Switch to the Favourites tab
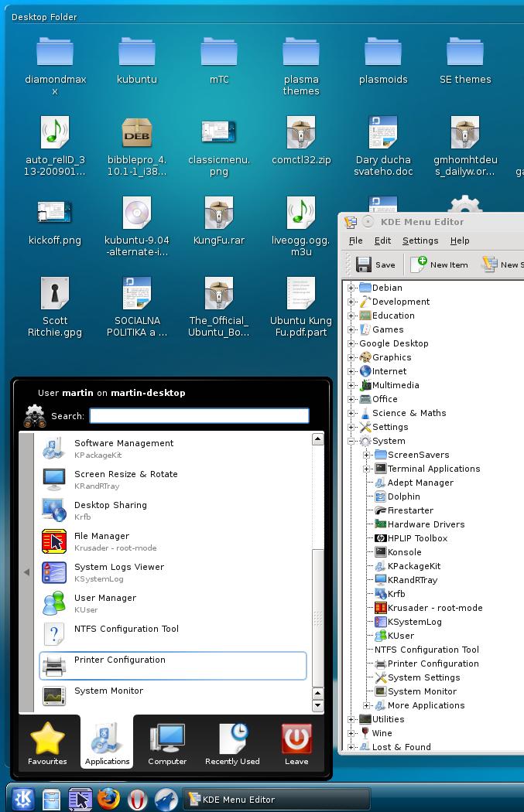The image size is (524, 812). coord(46,744)
